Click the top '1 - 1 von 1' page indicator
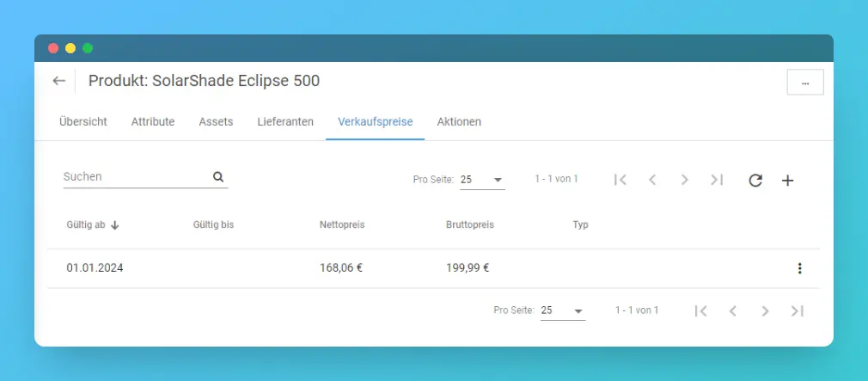 pyautogui.click(x=556, y=179)
